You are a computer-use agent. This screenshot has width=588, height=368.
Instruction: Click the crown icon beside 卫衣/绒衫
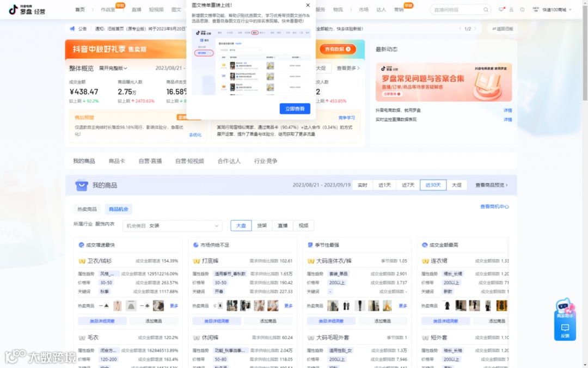click(82, 261)
